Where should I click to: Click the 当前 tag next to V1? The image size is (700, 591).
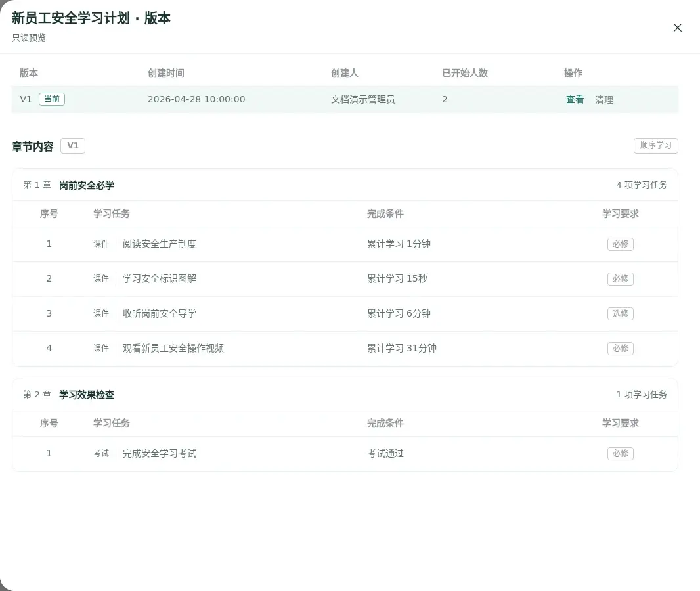(52, 99)
